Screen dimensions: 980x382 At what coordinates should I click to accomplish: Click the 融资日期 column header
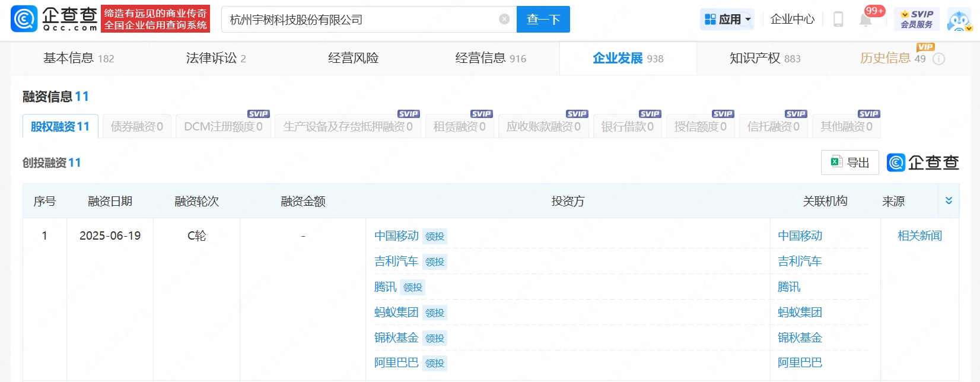(x=110, y=201)
